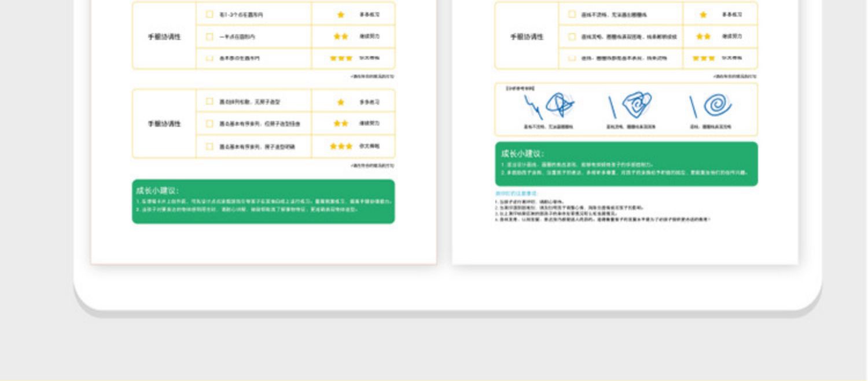Tick the third checkbox in left page's lower table
The width and height of the screenshot is (868, 381).
pyautogui.click(x=209, y=146)
